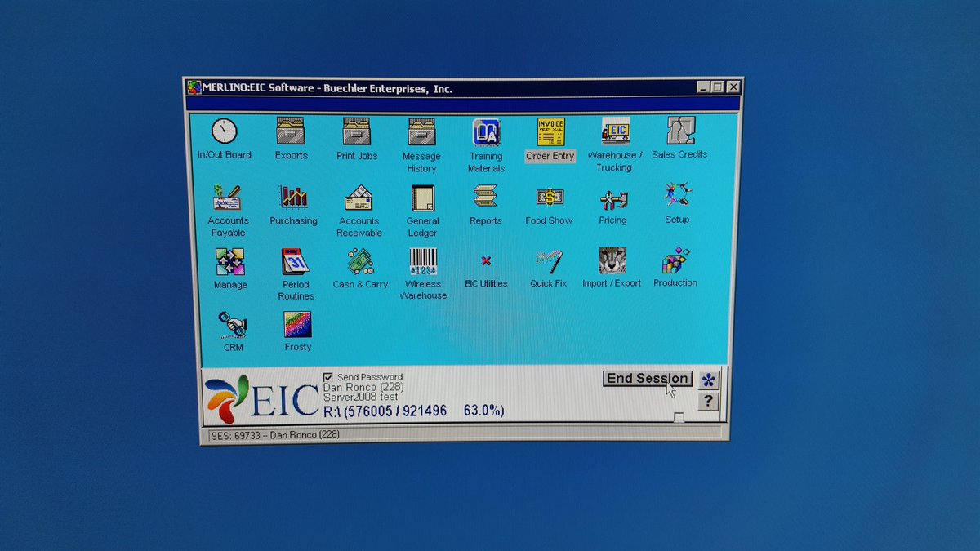This screenshot has height=551, width=980.
Task: Open the Warehouse / Trucking icon
Action: pyautogui.click(x=615, y=131)
